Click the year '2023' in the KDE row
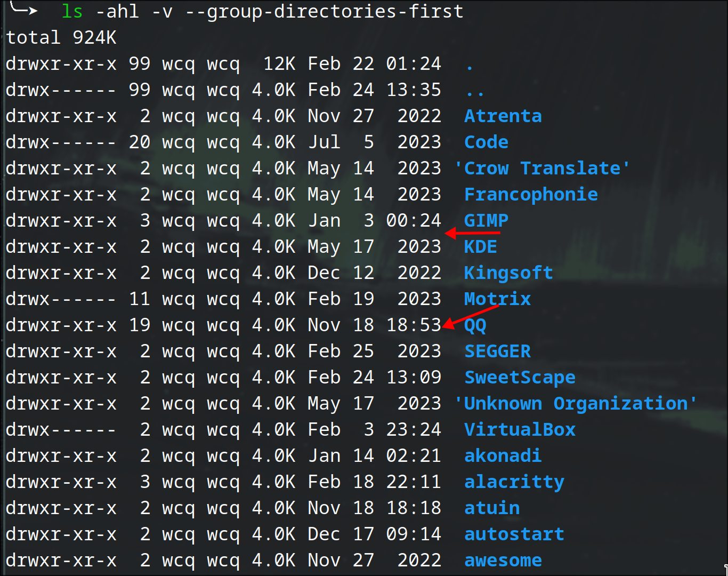The width and height of the screenshot is (728, 576). 419,246
